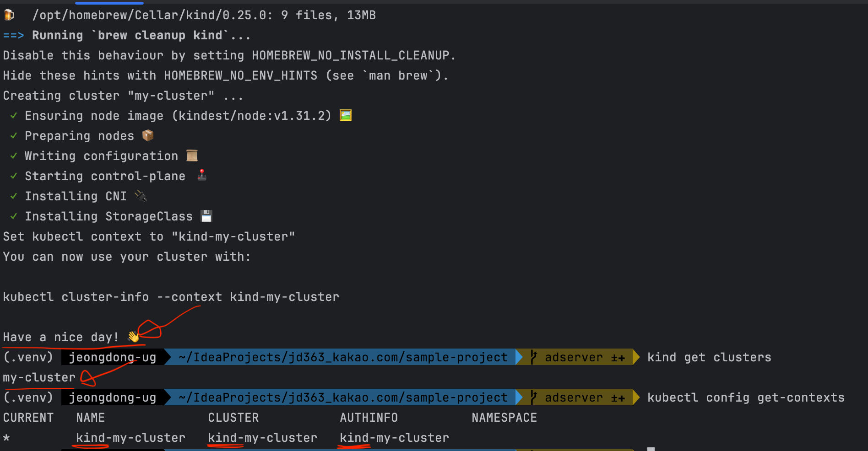The image size is (868, 451).
Task: Click git branch icon in 'kubectl config' prompt
Action: [x=533, y=397]
